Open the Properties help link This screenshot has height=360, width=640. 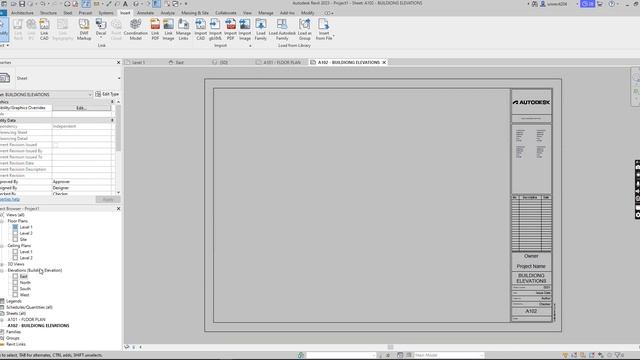click(x=9, y=200)
